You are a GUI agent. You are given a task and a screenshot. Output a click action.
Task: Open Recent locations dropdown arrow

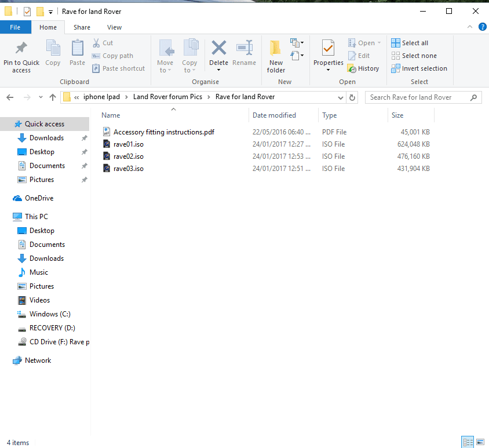[41, 97]
